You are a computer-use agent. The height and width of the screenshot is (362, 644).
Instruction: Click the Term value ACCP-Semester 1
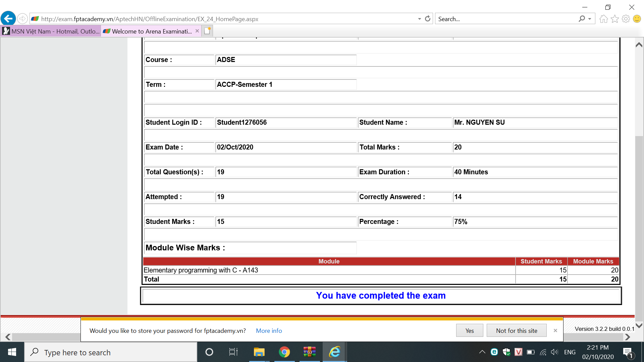click(x=245, y=84)
